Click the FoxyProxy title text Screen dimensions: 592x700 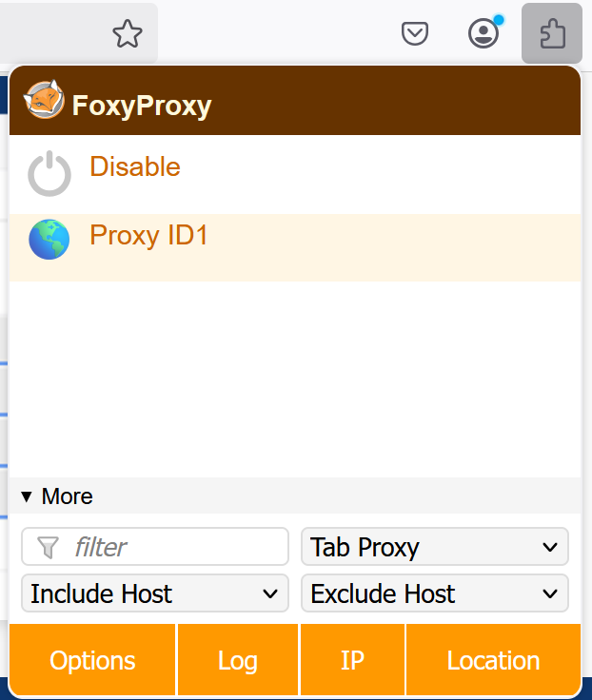pyautogui.click(x=142, y=105)
